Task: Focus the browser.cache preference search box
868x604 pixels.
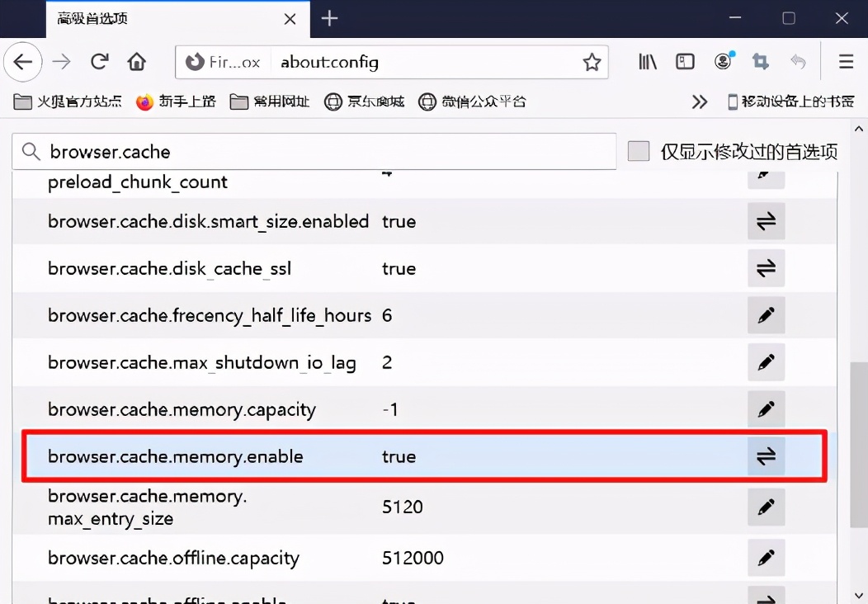Action: [314, 151]
